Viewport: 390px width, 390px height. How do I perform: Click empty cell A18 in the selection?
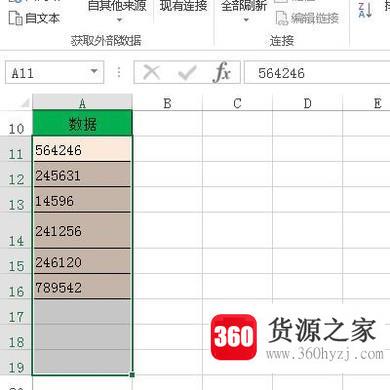point(82,337)
